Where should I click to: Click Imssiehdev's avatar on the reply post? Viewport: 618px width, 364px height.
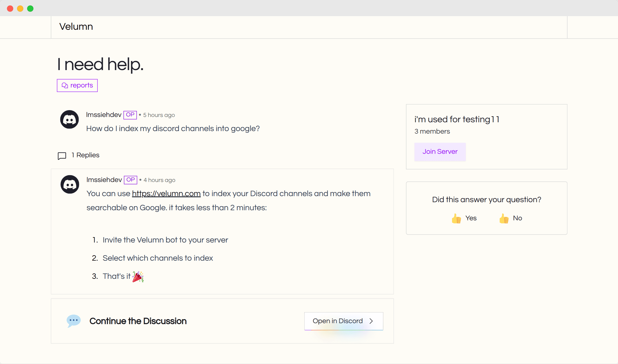(70, 185)
